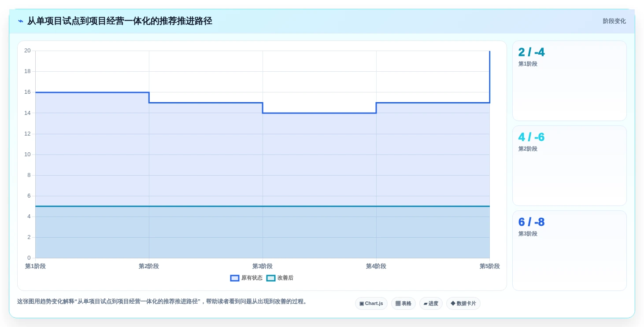Click the 表格 tag chip
The height and width of the screenshot is (327, 644).
click(403, 304)
